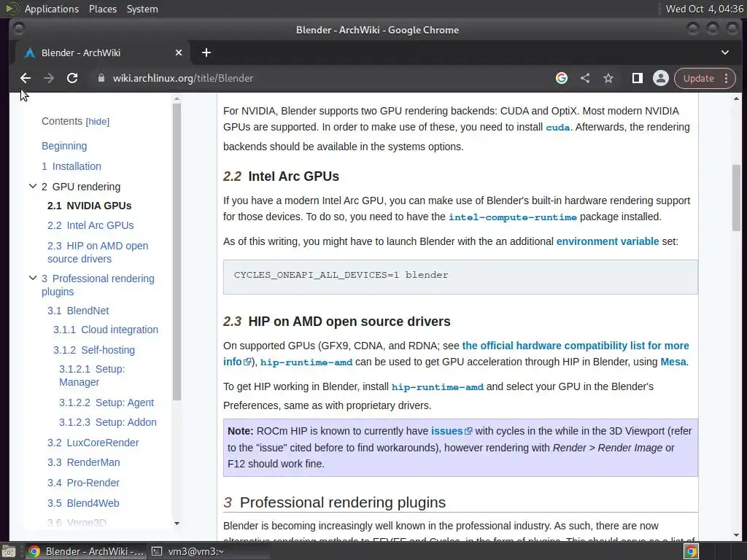Open official hardware compatibility list link
747x560 pixels.
coord(576,346)
